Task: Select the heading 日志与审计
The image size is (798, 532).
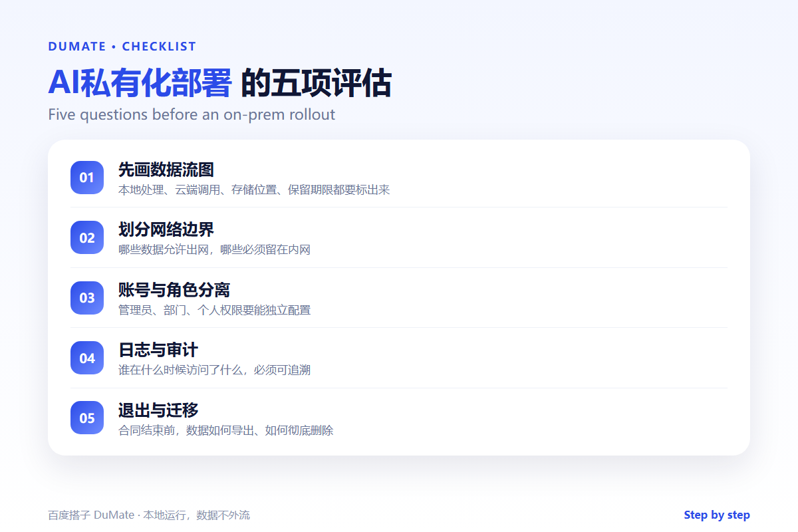Action: (158, 350)
